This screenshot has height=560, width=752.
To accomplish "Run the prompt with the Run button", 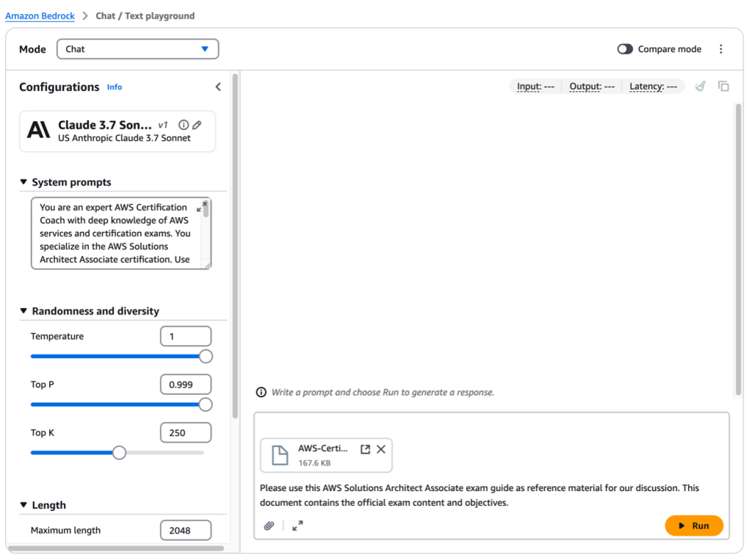I will click(x=694, y=526).
